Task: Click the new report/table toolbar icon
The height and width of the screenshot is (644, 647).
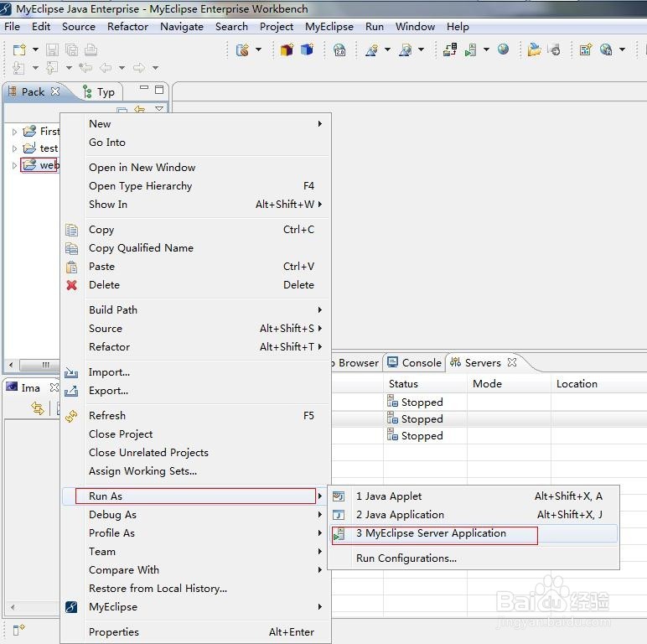Action: pos(586,50)
